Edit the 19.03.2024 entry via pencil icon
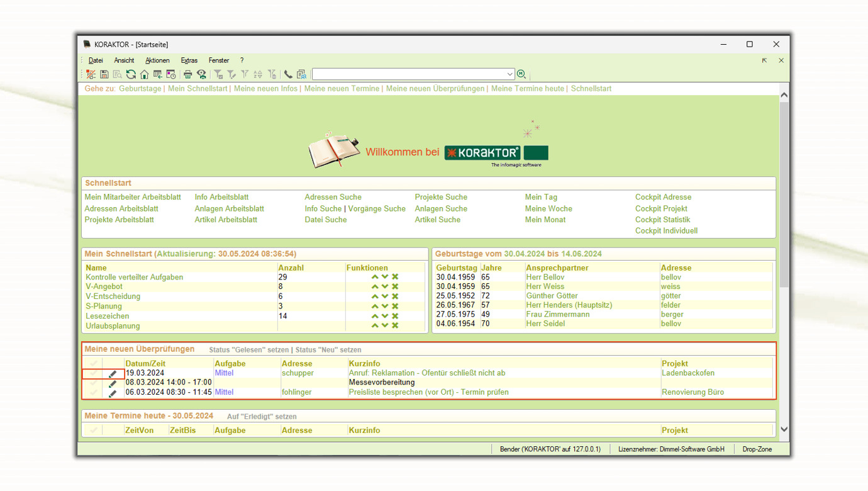The height and width of the screenshot is (491, 868). 113,373
